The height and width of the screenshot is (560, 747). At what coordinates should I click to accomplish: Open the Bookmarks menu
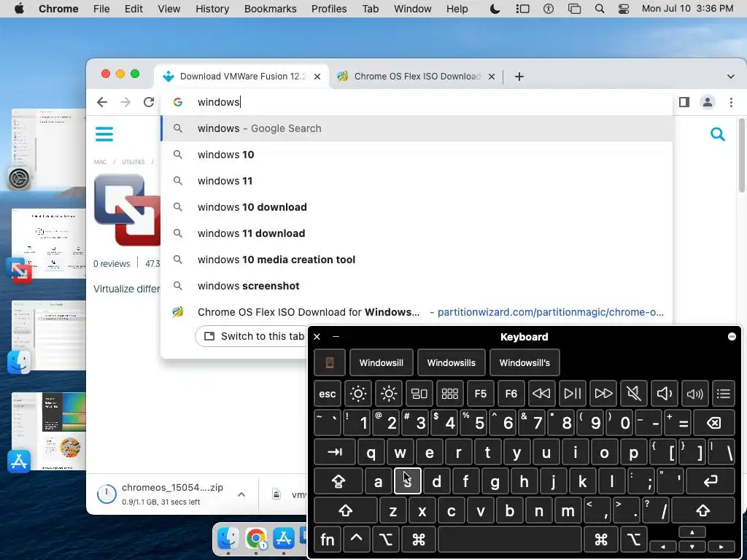tap(270, 9)
